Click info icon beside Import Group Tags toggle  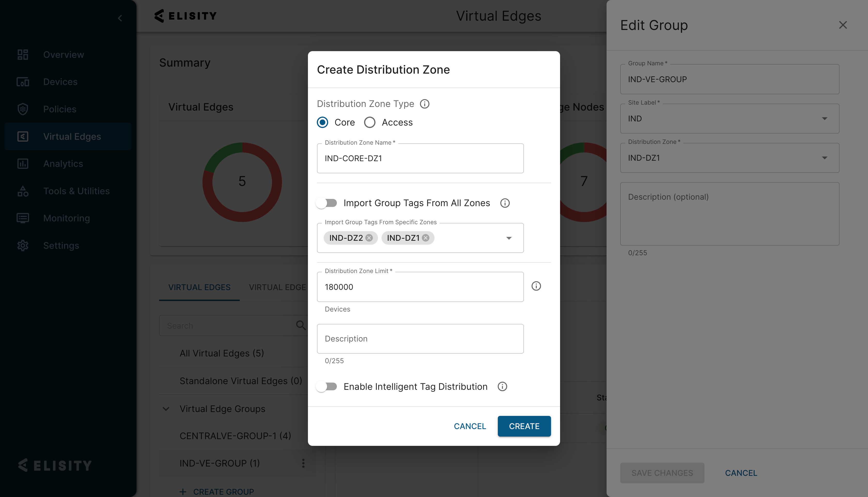[x=505, y=203]
